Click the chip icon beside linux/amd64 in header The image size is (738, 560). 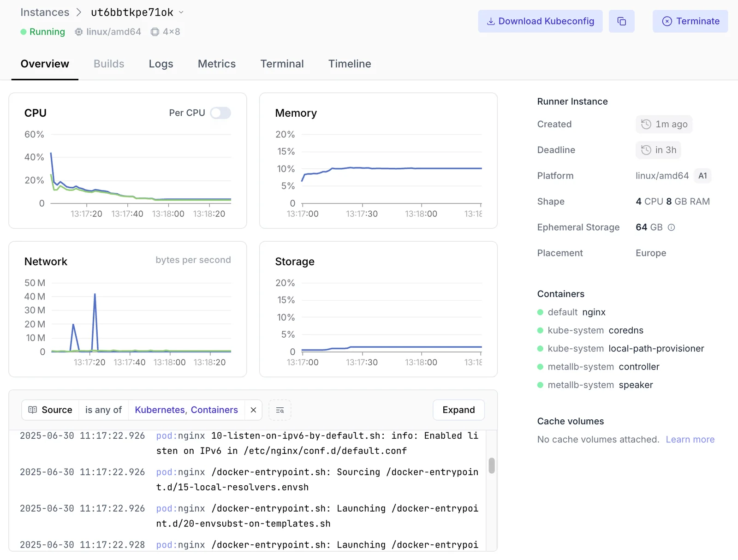[79, 32]
